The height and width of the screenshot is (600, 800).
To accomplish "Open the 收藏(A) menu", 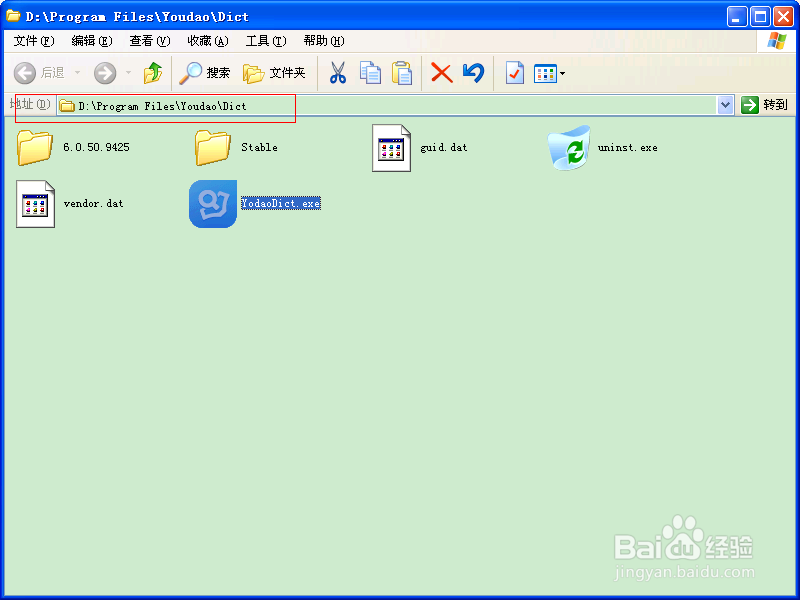I will tap(208, 41).
